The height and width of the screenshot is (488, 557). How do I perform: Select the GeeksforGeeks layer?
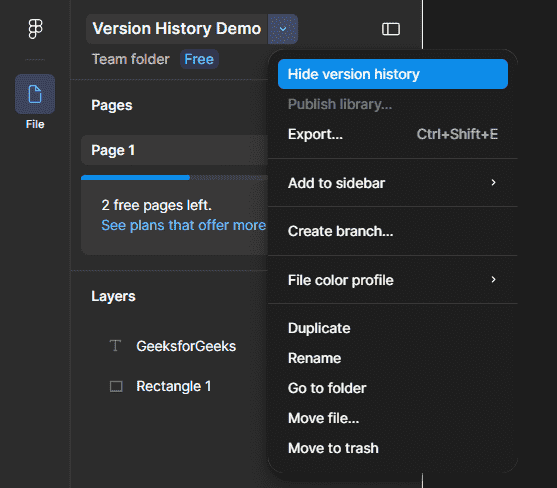(186, 346)
